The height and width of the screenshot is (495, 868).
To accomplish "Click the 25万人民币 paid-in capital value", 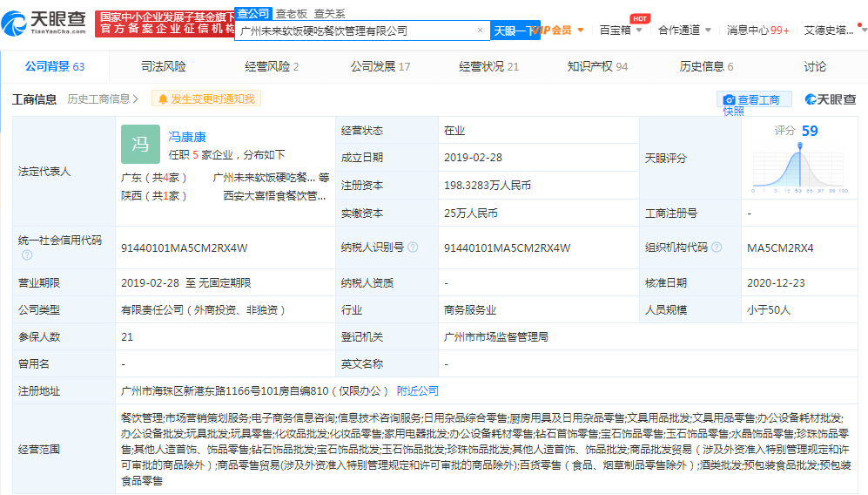I will click(470, 213).
